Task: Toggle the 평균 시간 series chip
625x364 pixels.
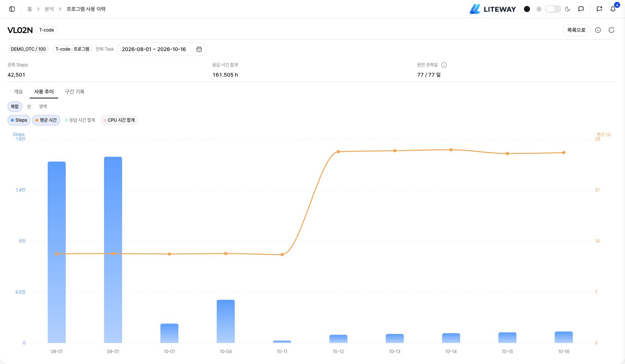Action: (x=46, y=120)
